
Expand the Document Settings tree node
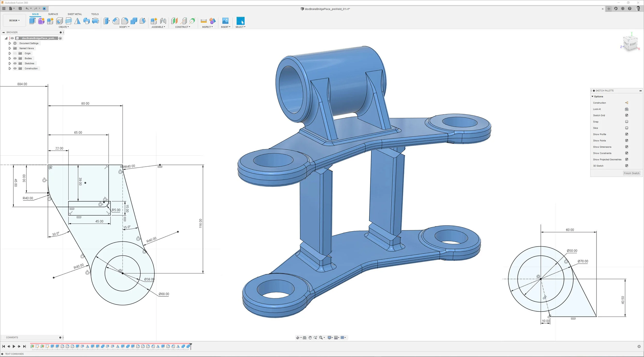coord(10,43)
